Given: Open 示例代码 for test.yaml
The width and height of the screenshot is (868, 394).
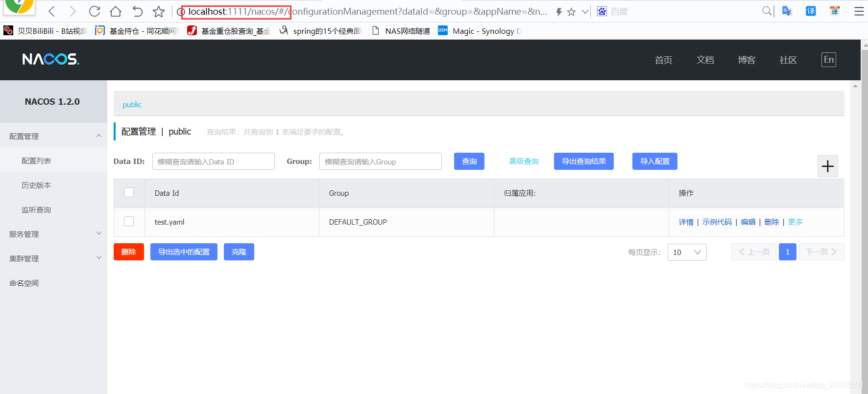Looking at the screenshot, I should (x=717, y=222).
